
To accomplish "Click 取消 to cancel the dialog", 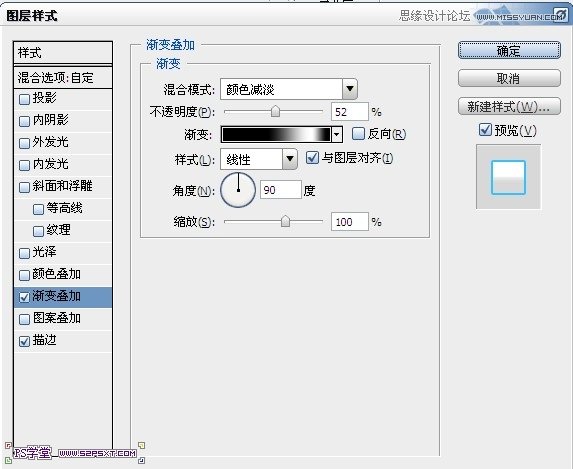I will pos(509,78).
